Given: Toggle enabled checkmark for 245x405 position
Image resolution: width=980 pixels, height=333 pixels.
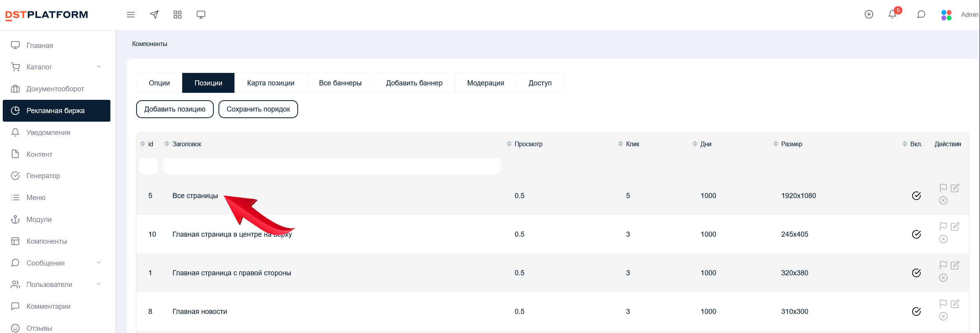Looking at the screenshot, I should click(x=916, y=234).
